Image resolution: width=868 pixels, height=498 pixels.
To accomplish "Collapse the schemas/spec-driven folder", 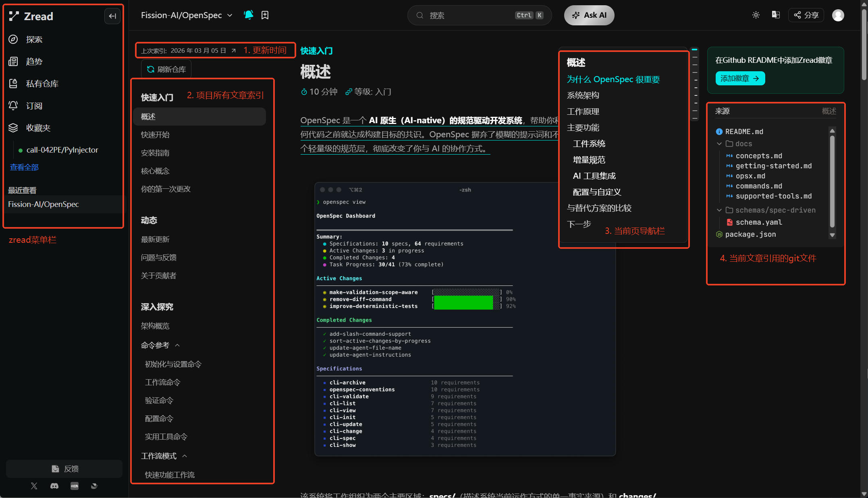I will [719, 210].
